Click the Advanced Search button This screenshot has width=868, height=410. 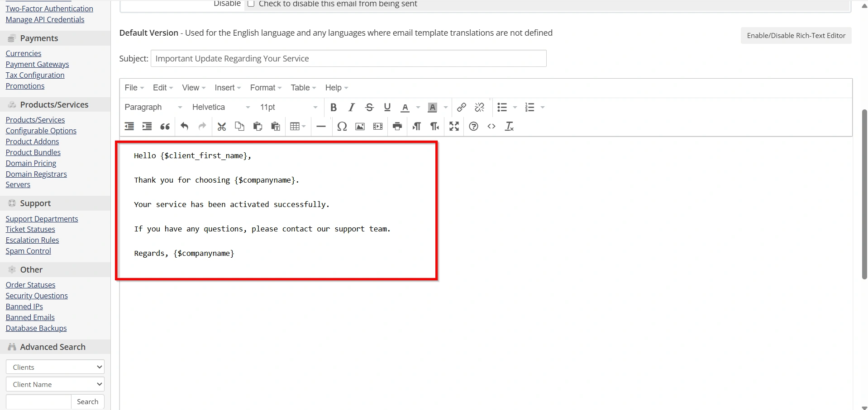pos(88,401)
